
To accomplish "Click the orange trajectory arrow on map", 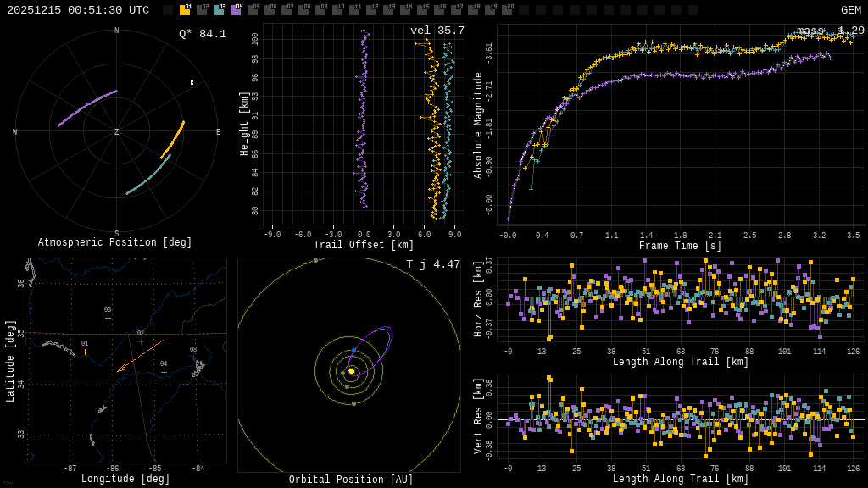I will (141, 356).
